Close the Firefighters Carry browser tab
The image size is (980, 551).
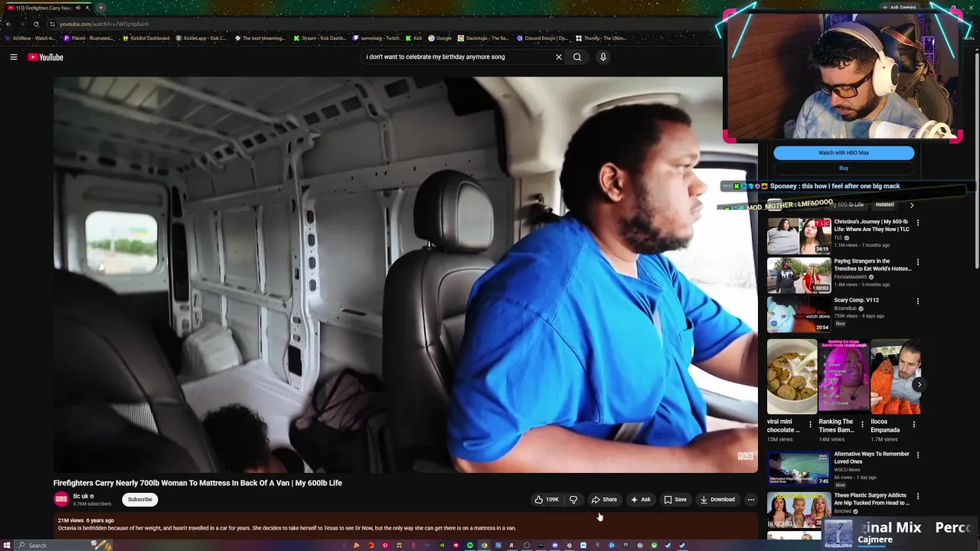[87, 8]
